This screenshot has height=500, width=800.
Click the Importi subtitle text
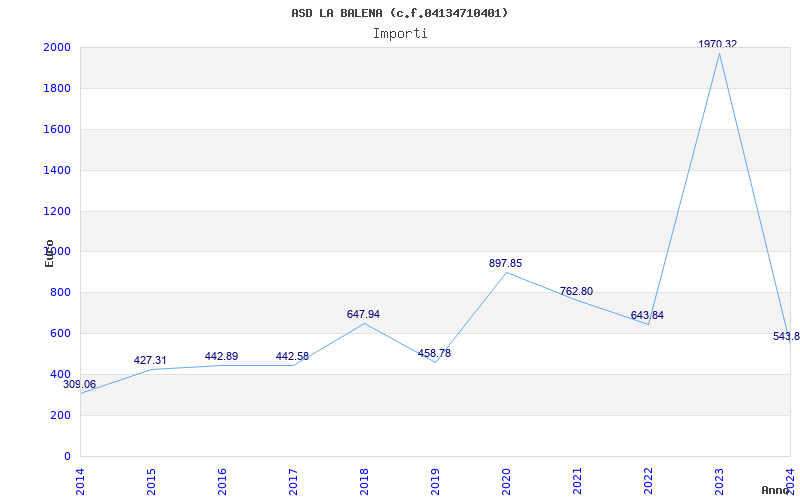400,33
